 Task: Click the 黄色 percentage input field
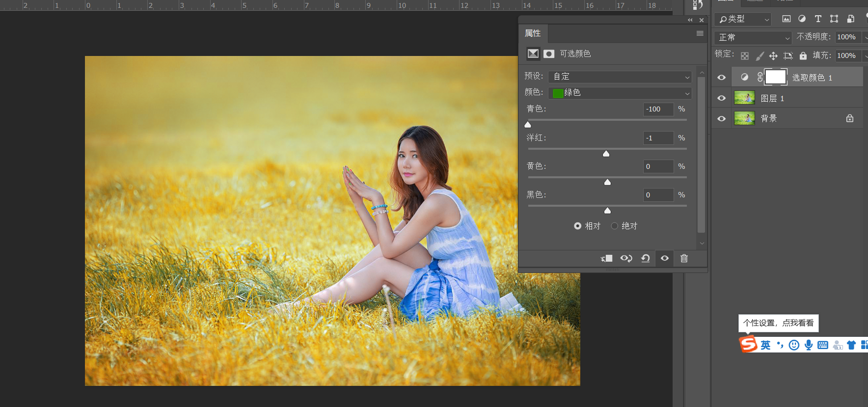[x=658, y=166]
